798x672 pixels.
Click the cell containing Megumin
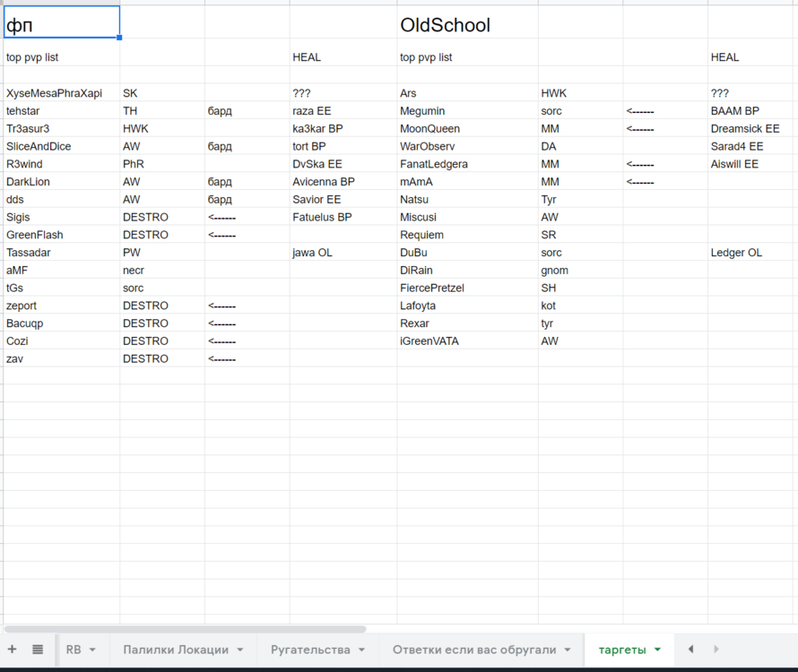coord(422,111)
